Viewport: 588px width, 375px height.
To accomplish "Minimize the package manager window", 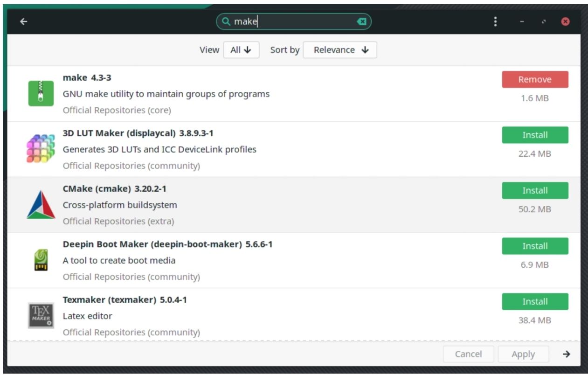I will [x=522, y=21].
